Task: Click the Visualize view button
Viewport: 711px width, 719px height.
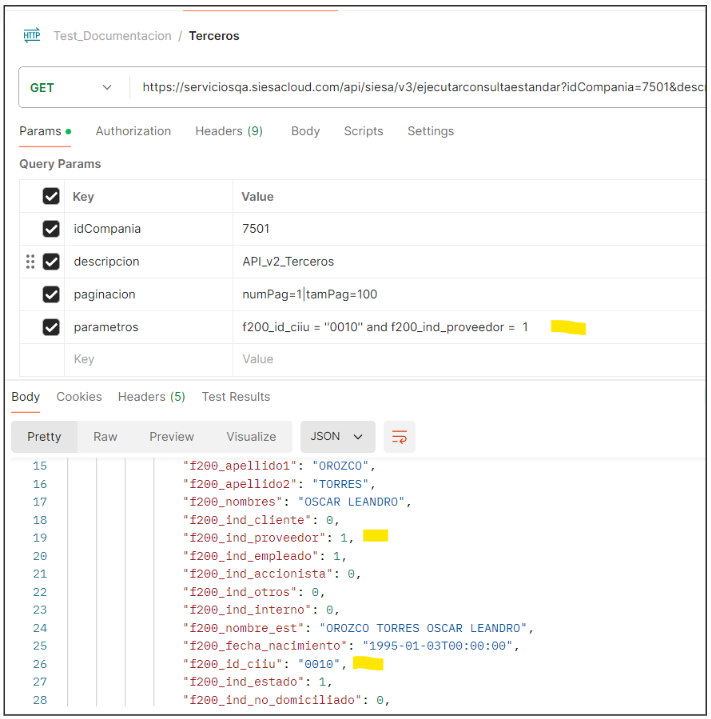Action: tap(251, 437)
